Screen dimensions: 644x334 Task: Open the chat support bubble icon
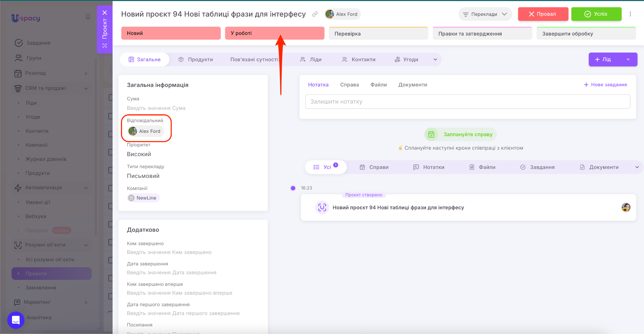pos(16,320)
